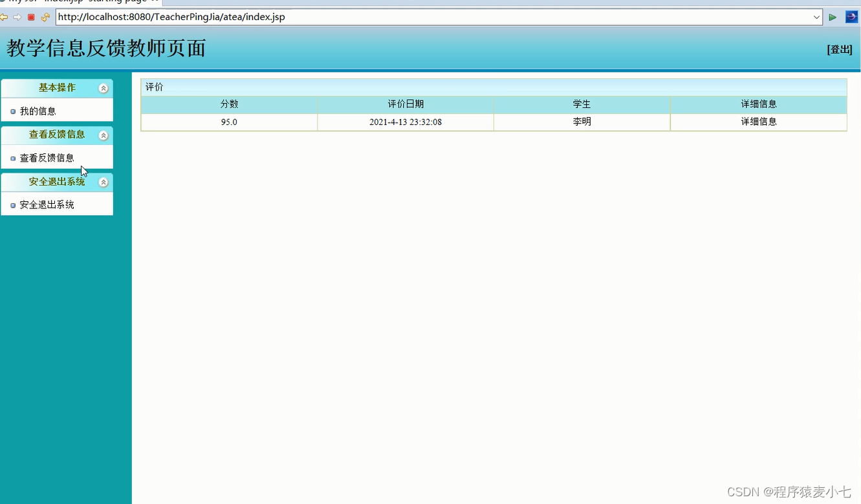Click the score cell 95.0
Viewport: 861px width, 504px height.
click(229, 122)
